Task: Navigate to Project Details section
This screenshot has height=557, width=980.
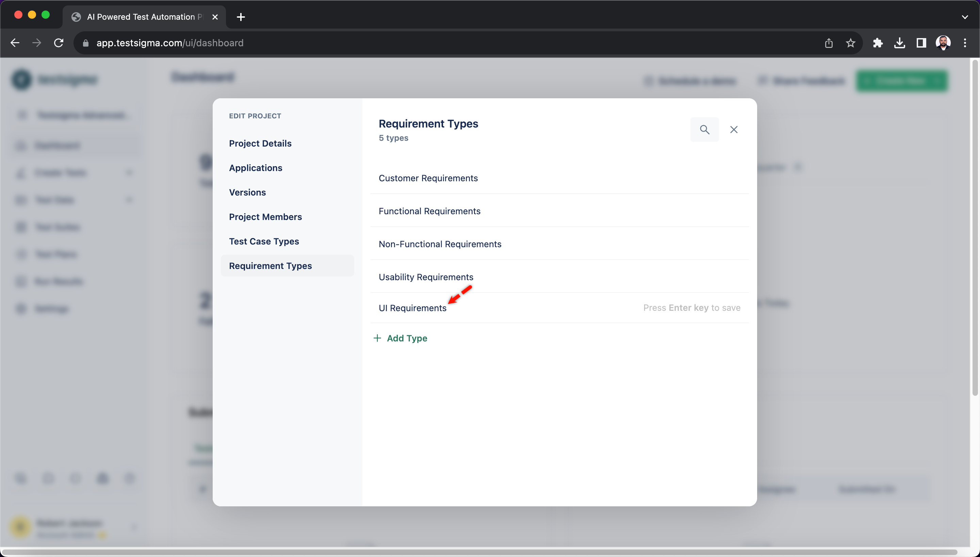Action: point(260,143)
